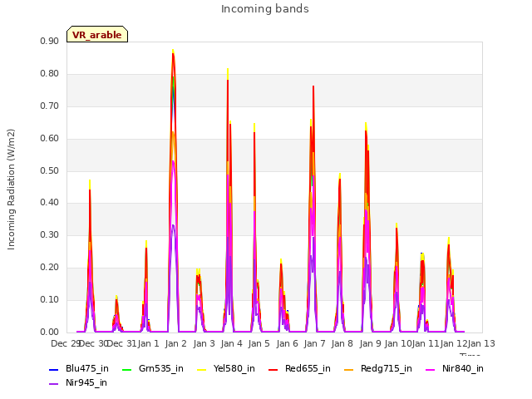Select the Yel580_in legend label

pyautogui.click(x=234, y=369)
